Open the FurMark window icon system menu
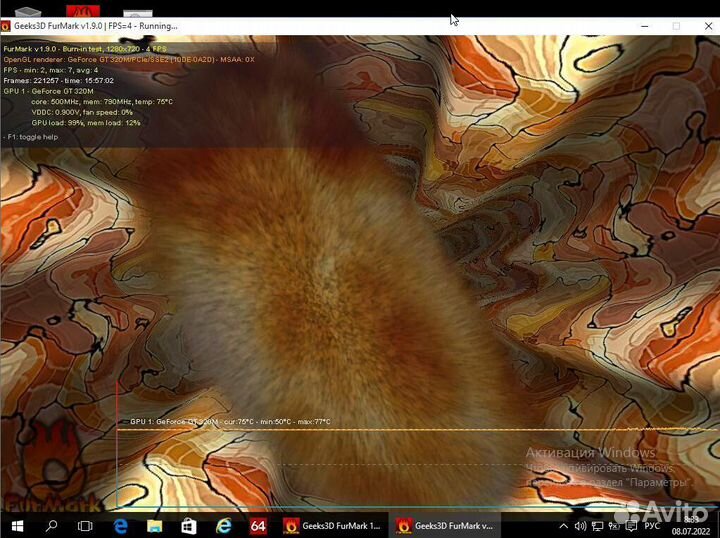This screenshot has height=538, width=720. coord(6,26)
